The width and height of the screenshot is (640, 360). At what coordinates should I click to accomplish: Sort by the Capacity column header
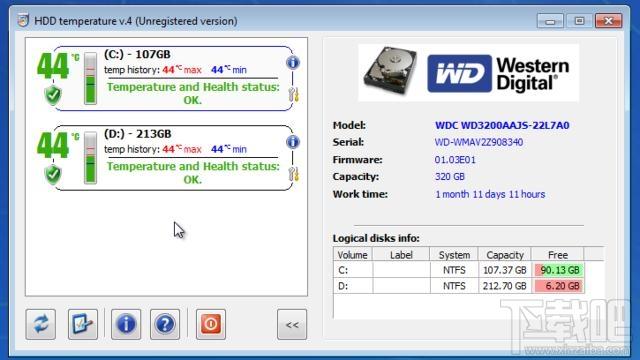[504, 255]
